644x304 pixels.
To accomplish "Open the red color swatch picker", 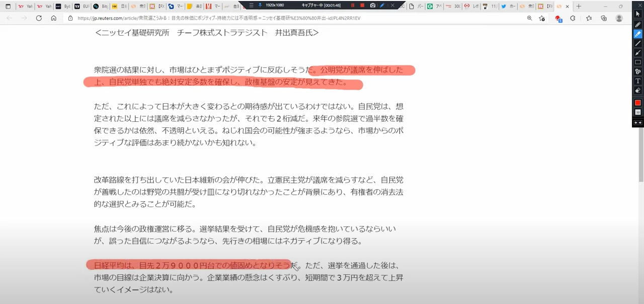I will (x=638, y=103).
